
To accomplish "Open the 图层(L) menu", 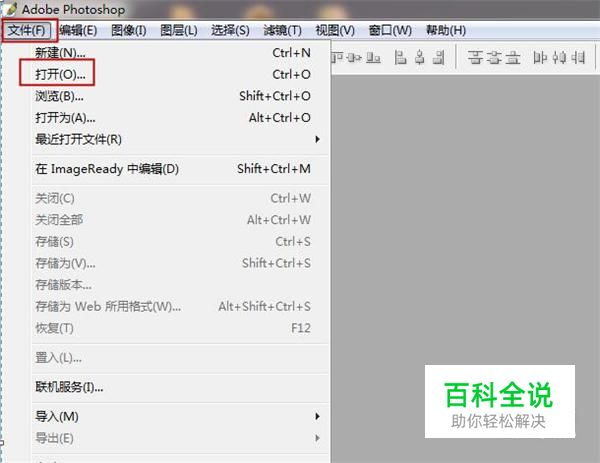I will coord(179,30).
